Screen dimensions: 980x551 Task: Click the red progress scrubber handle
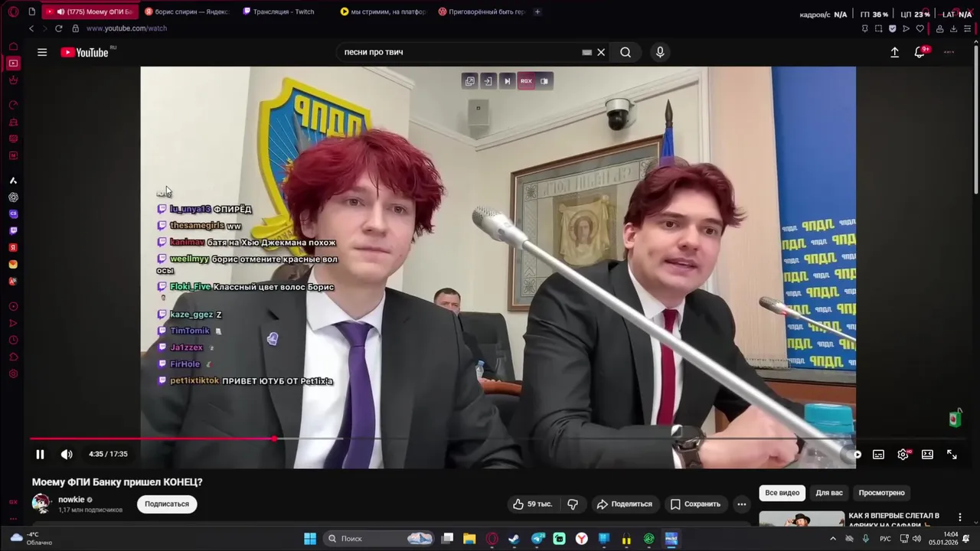tap(274, 439)
